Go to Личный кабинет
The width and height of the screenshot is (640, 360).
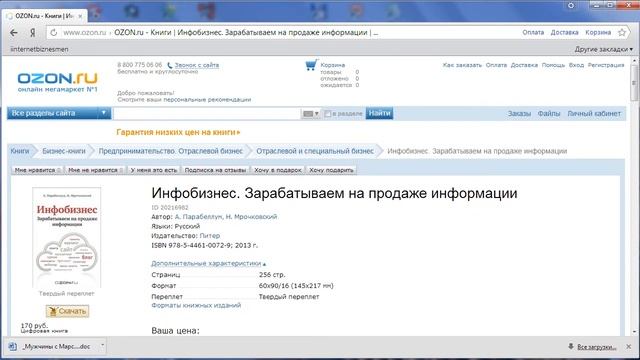tap(594, 113)
